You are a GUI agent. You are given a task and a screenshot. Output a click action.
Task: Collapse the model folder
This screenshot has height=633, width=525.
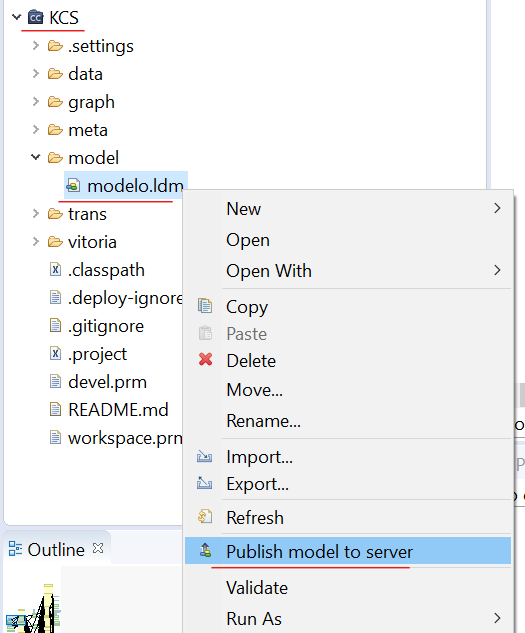tap(36, 157)
